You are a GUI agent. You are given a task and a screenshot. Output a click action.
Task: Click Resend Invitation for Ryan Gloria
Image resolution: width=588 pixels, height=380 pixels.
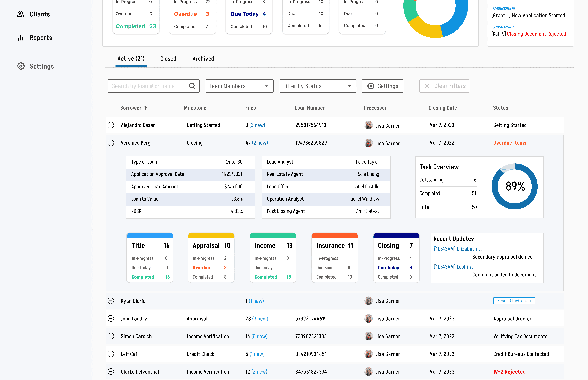tap(514, 301)
